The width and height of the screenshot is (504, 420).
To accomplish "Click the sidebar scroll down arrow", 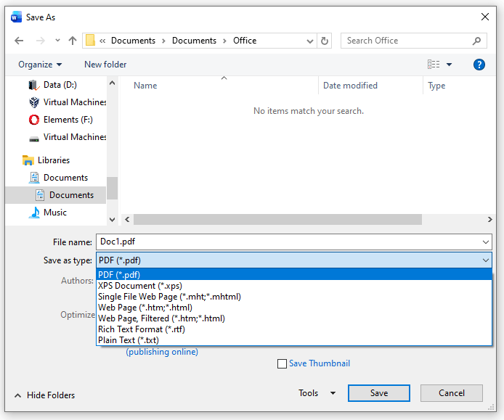I will point(112,220).
